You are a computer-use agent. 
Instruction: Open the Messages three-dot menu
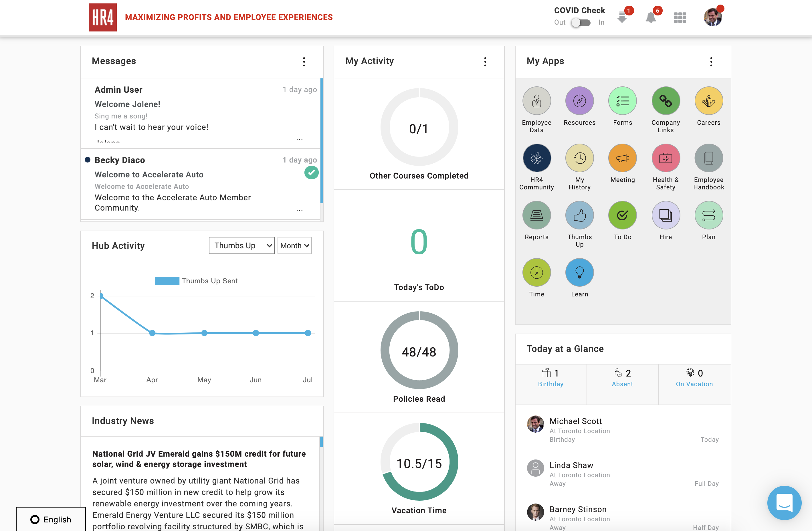click(304, 62)
